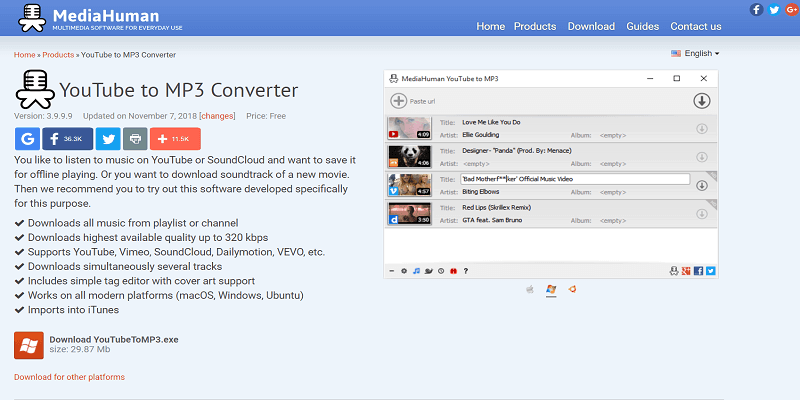The height and width of the screenshot is (400, 800).
Task: Click the Products breadcrumb link
Action: click(58, 55)
